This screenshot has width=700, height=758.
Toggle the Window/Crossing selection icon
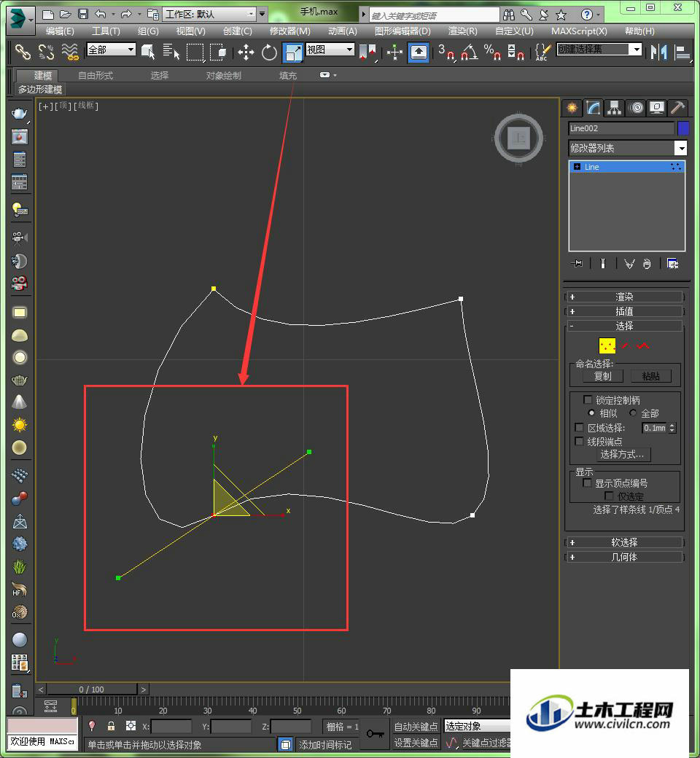pyautogui.click(x=218, y=52)
